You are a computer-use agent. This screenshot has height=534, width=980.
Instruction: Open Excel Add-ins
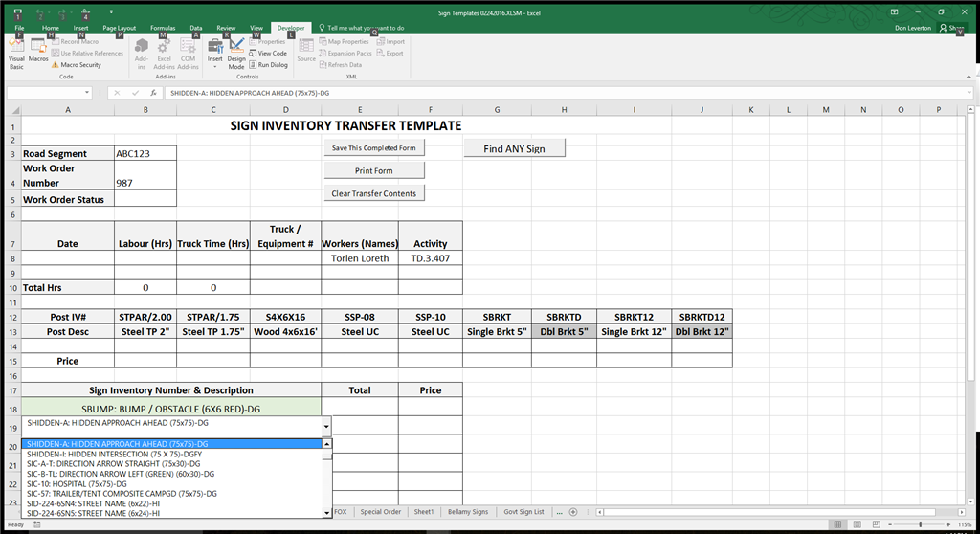coord(164,54)
